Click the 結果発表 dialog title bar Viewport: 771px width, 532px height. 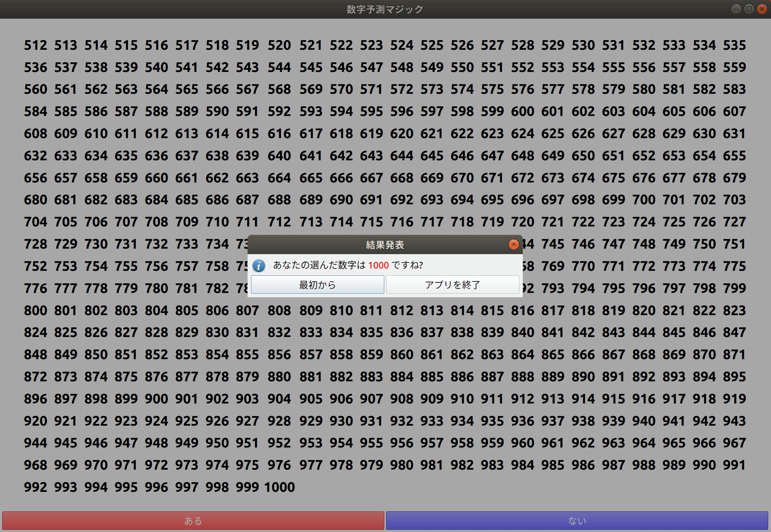tap(384, 245)
